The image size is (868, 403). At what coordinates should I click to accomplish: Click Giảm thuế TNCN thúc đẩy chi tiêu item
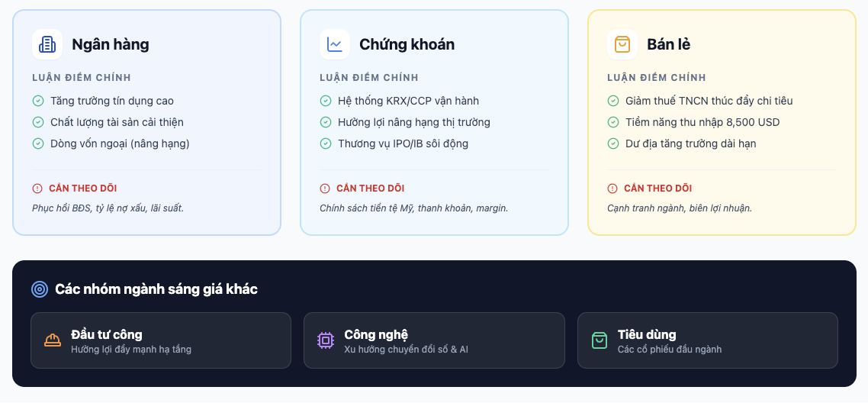[x=709, y=101]
